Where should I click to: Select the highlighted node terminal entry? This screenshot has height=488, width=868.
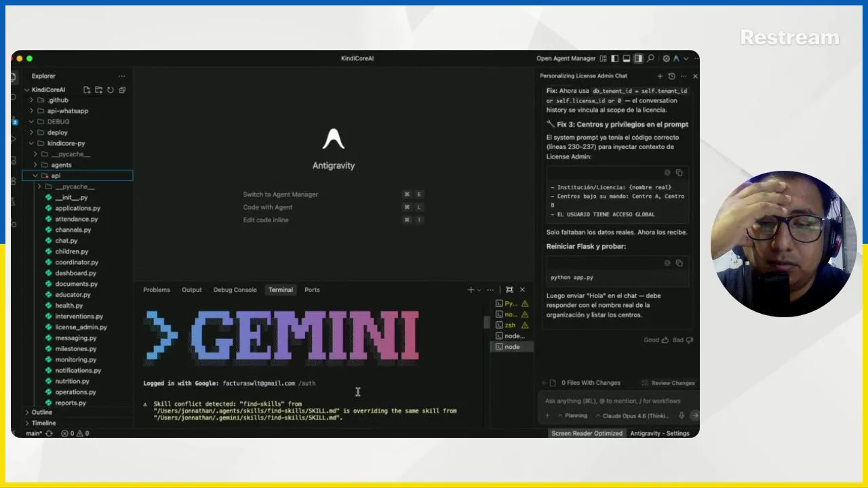[x=512, y=347]
